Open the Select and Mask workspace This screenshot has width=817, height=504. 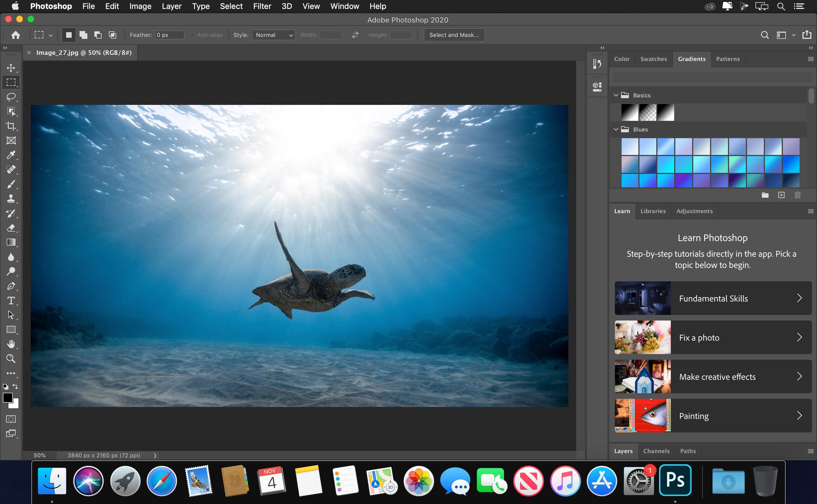[454, 35]
